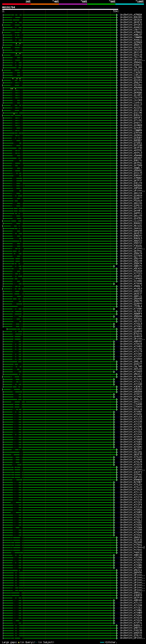Select hit UniRef100_O03986

(x=131, y=281)
